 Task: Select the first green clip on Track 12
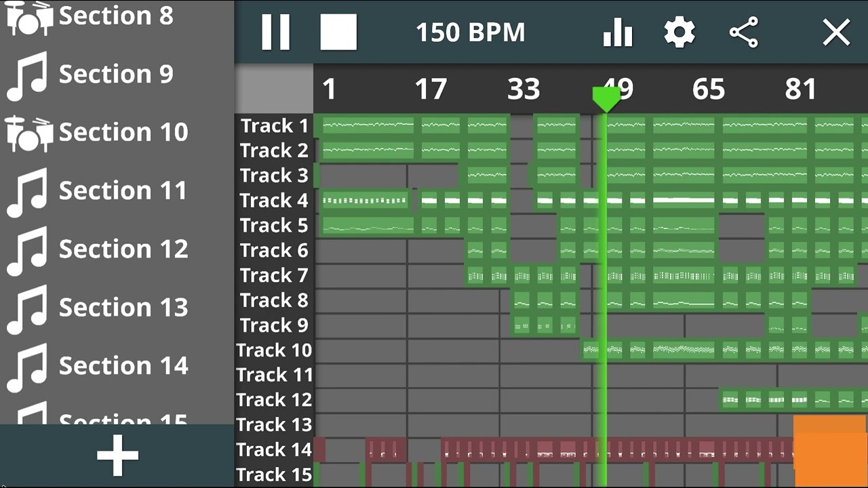pyautogui.click(x=730, y=400)
